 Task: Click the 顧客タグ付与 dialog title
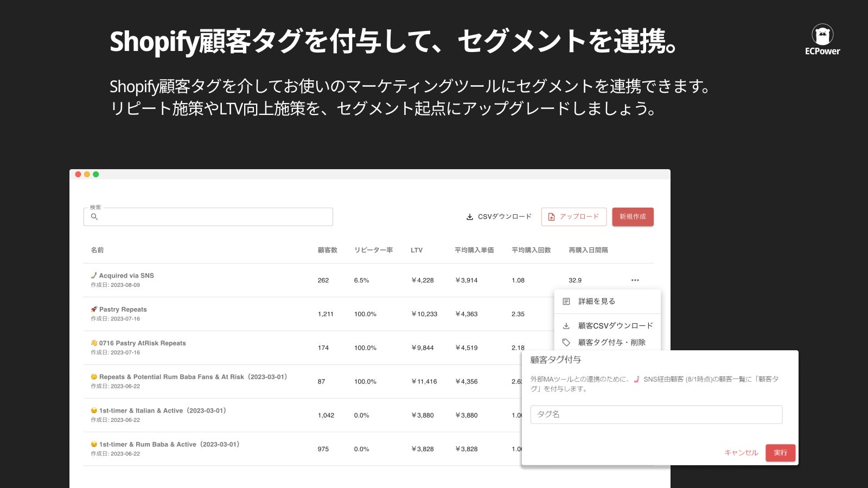coord(556,359)
